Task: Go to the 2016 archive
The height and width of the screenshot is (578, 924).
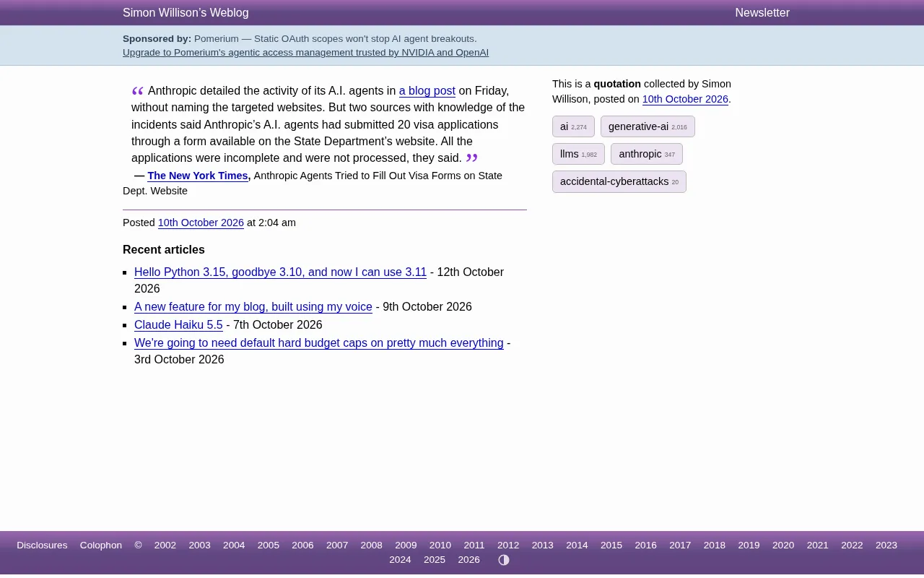Action: (646, 545)
